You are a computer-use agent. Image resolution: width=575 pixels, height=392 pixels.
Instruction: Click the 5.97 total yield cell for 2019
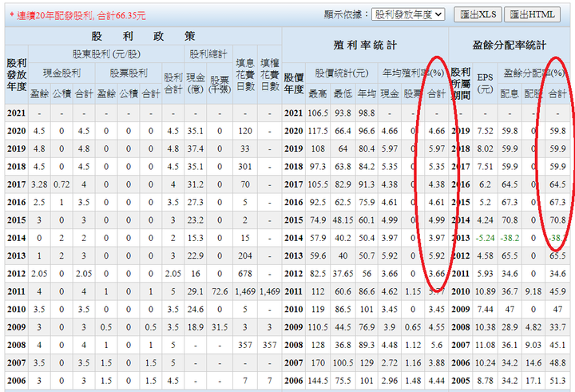tap(437, 148)
